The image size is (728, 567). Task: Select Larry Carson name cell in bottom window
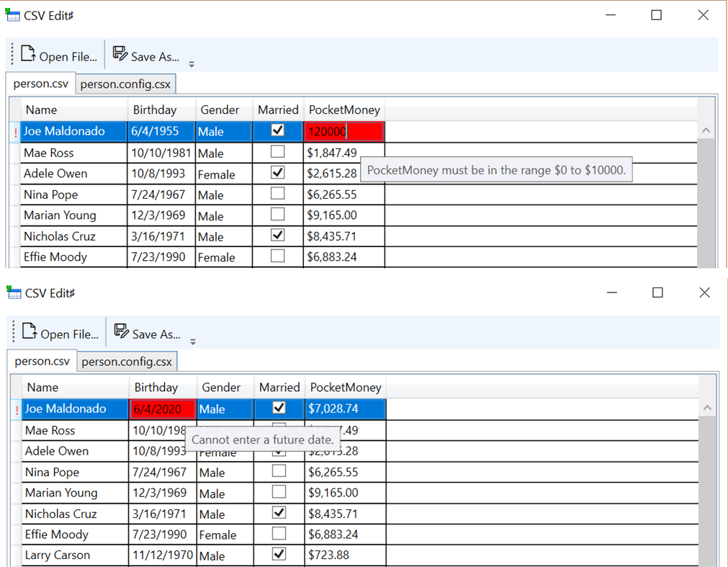tap(75, 555)
